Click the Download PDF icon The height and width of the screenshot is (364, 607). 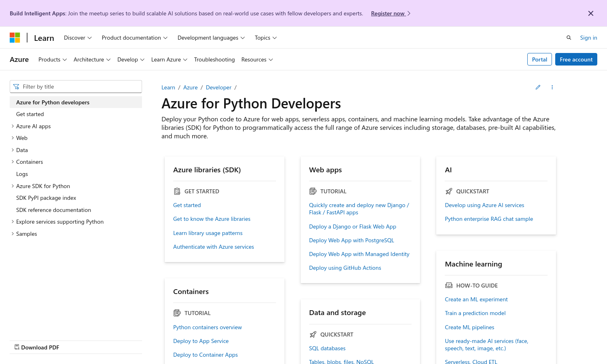pos(17,347)
